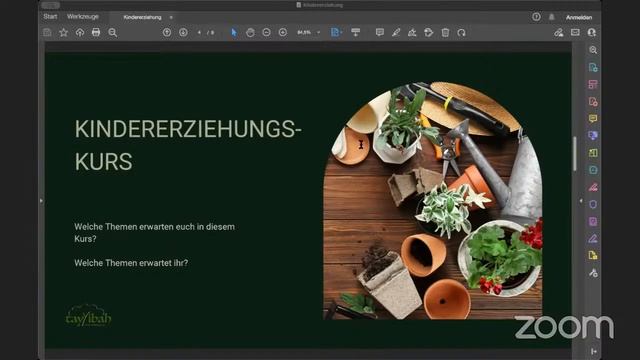The width and height of the screenshot is (640, 360).
Task: Expand the left navigation pane arrow
Action: pyautogui.click(x=41, y=200)
